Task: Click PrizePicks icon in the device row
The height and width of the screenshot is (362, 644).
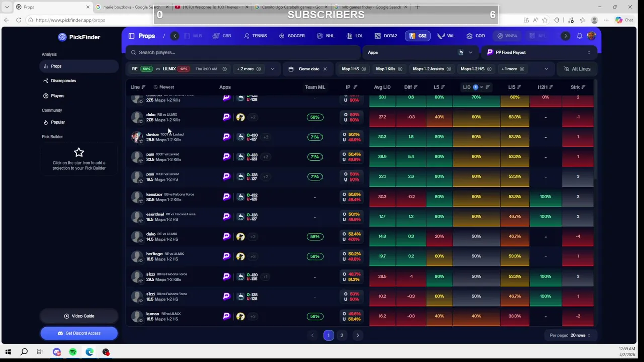Action: pyautogui.click(x=226, y=137)
